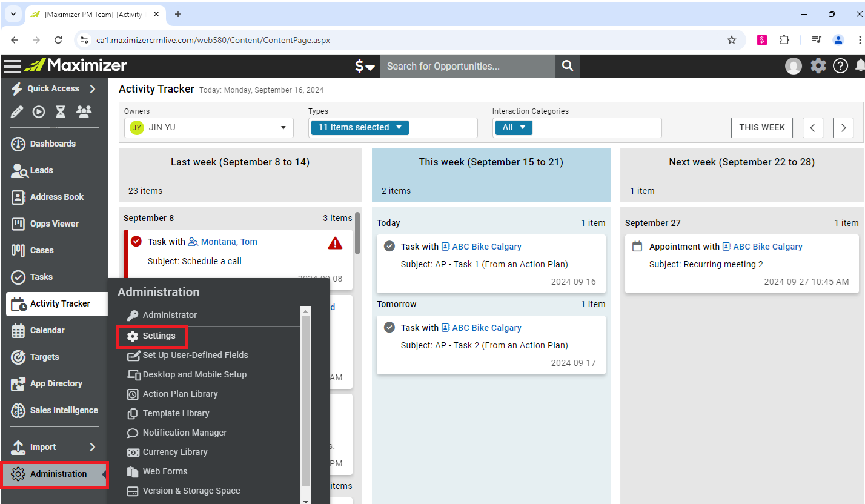Open the browser extensions puzzle icon
Screen dimensions: 865x504
click(x=784, y=40)
